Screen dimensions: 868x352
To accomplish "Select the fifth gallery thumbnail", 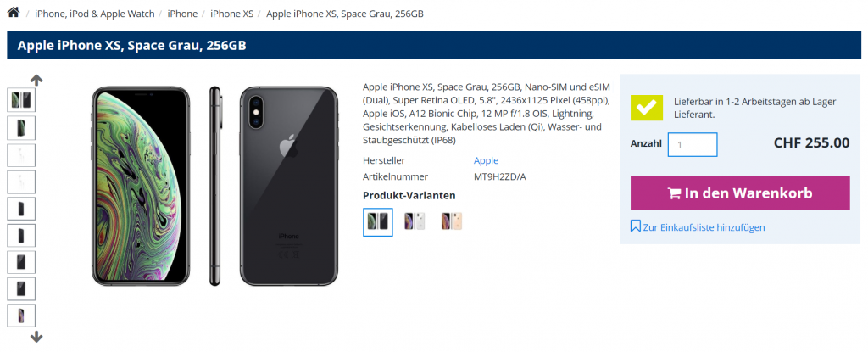I will click(x=21, y=209).
